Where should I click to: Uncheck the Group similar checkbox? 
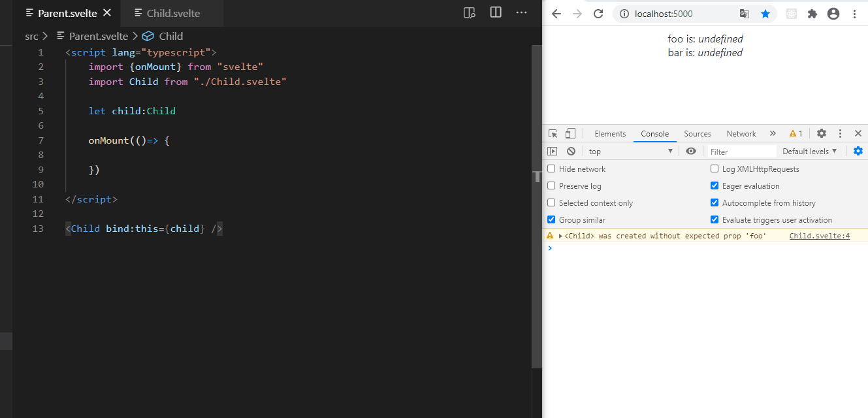point(551,219)
